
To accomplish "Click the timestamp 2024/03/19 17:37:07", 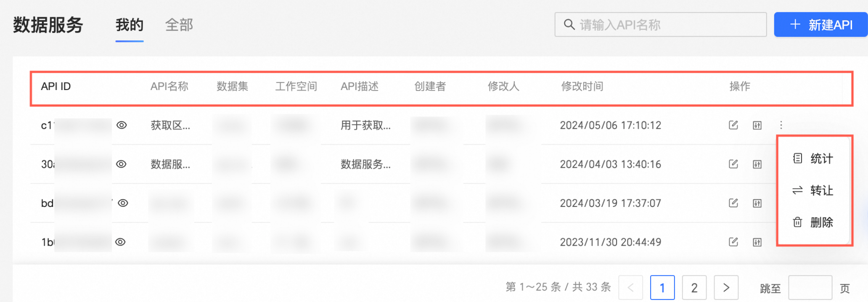I will point(610,203).
